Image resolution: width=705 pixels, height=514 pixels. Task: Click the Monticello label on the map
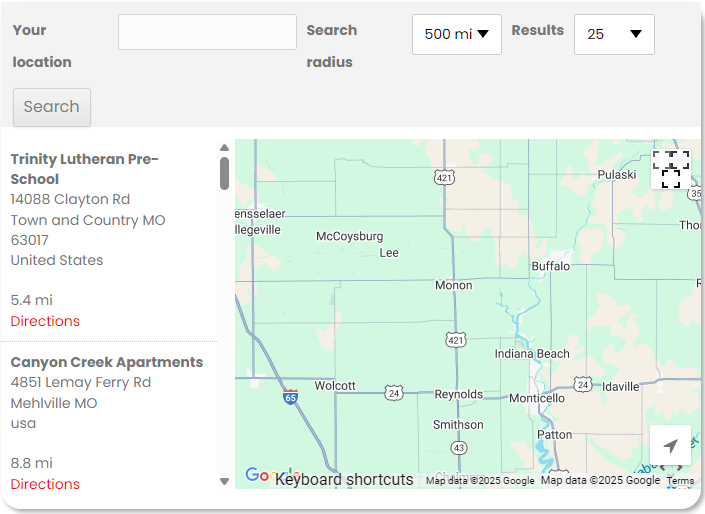point(537,398)
